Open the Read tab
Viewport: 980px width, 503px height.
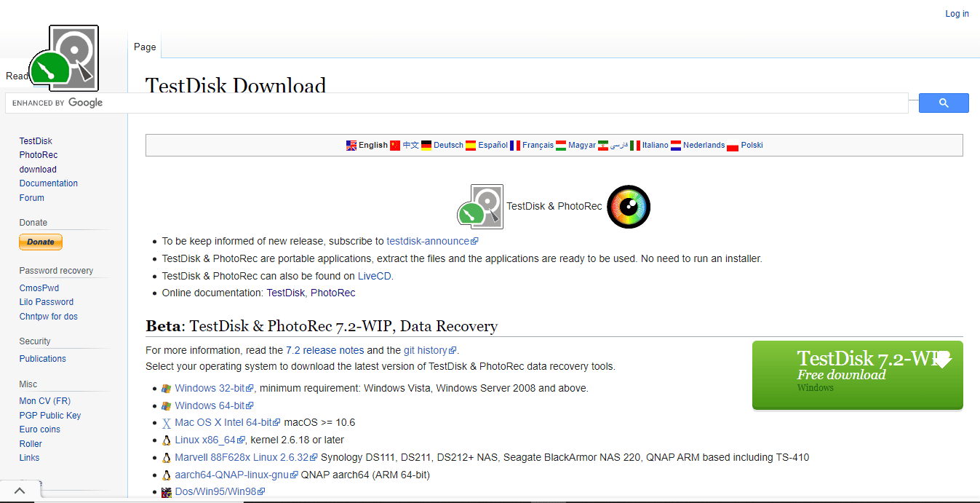point(17,76)
